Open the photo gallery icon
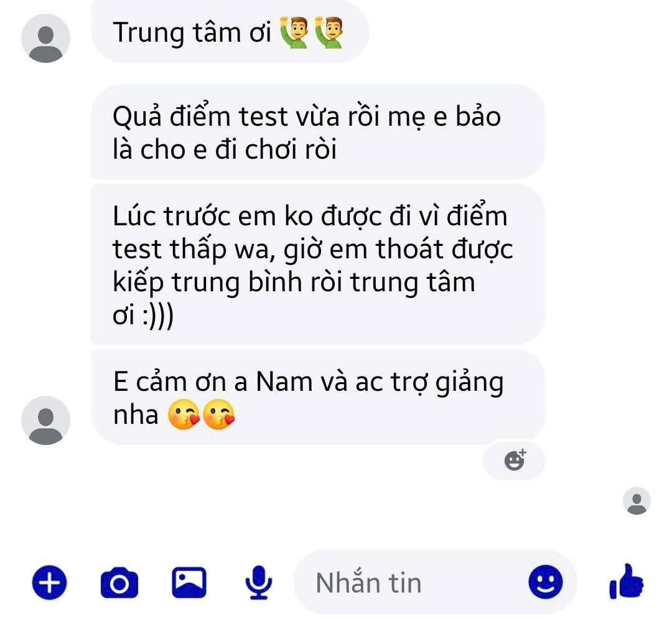Image resolution: width=672 pixels, height=628 pixels. (x=189, y=583)
